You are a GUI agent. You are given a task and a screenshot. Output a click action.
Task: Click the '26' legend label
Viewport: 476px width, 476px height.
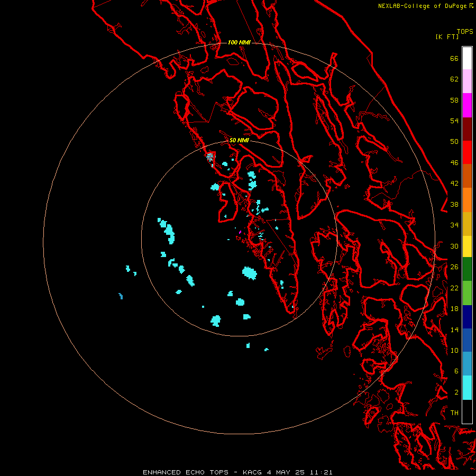454,267
